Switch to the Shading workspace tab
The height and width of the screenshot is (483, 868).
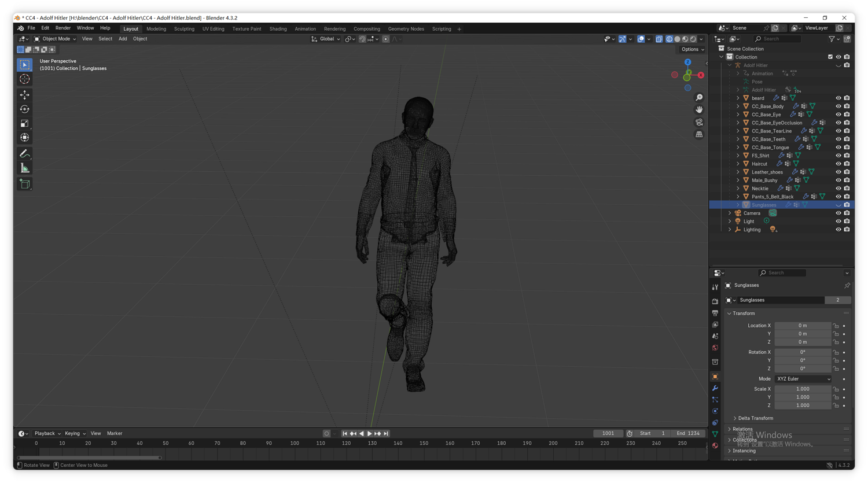click(278, 29)
